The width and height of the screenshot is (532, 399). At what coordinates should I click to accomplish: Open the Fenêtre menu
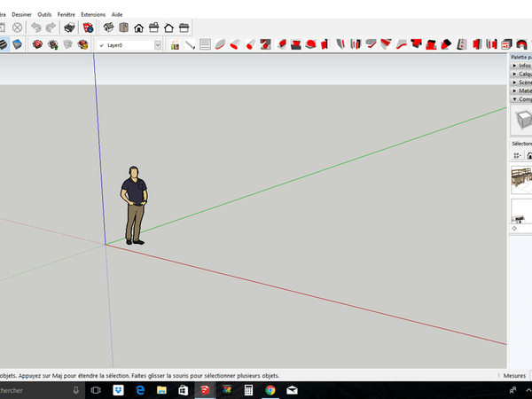[66, 15]
